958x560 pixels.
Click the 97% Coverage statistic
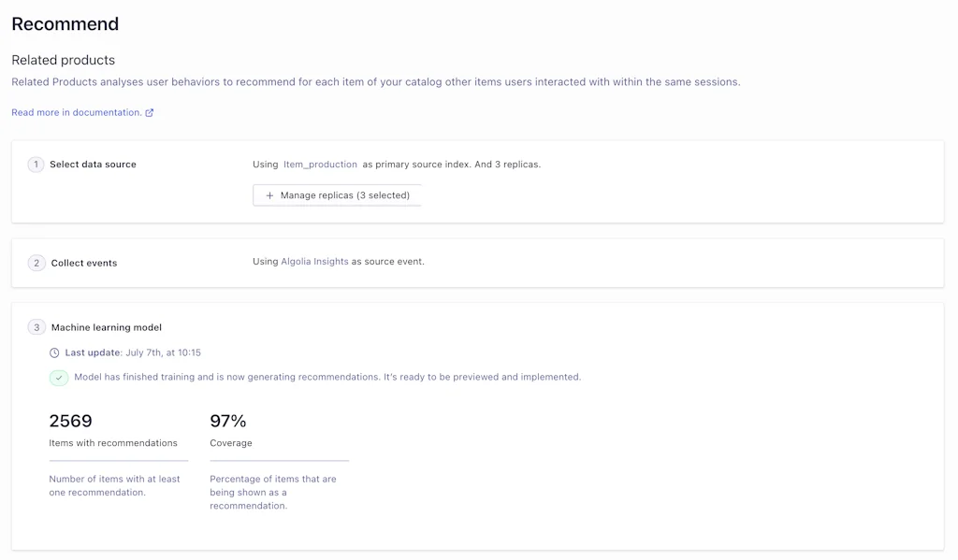[x=230, y=421]
